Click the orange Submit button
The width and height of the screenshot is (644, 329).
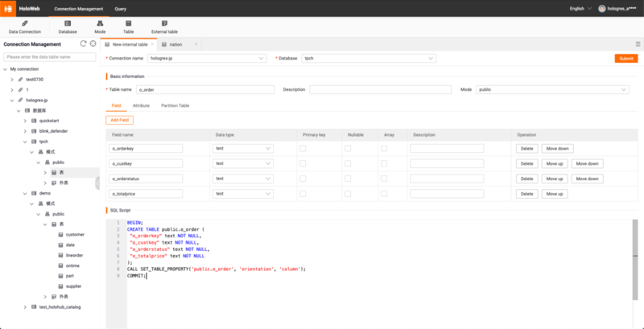[625, 59]
